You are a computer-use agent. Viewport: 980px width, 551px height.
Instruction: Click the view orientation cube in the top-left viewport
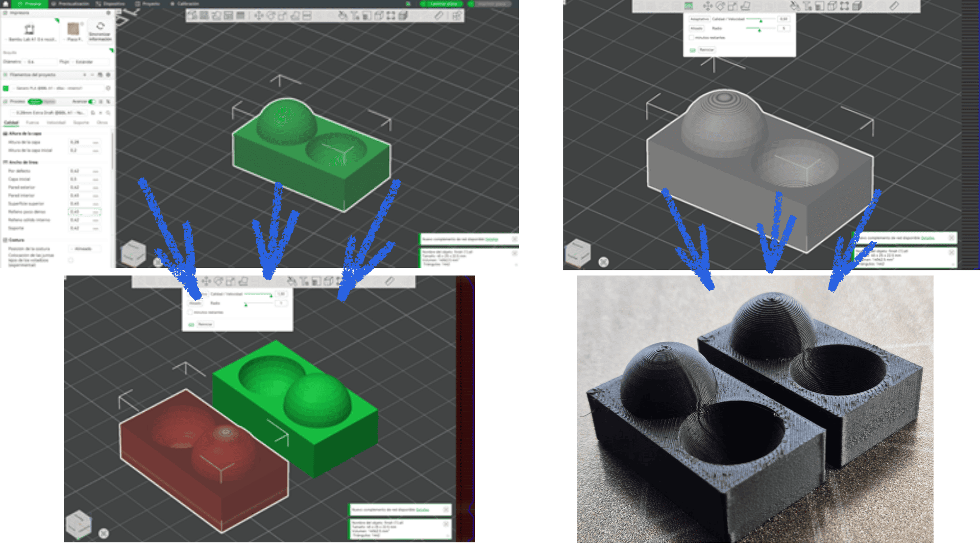pos(133,252)
